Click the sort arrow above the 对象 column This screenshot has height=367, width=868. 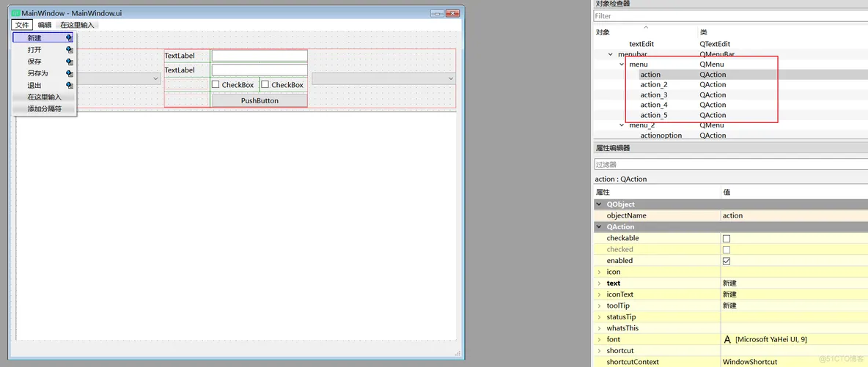pos(645,26)
